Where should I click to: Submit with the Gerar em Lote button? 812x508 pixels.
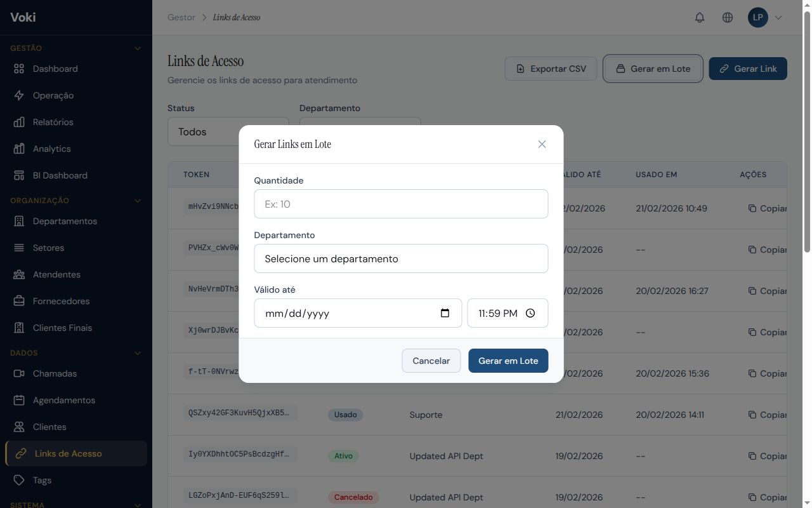coord(508,360)
